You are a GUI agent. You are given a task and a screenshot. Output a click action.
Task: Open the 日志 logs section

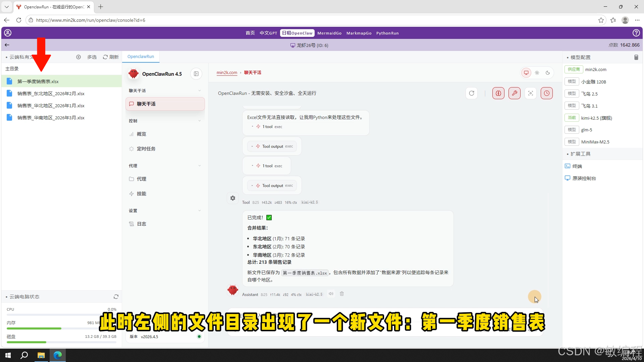tap(141, 224)
